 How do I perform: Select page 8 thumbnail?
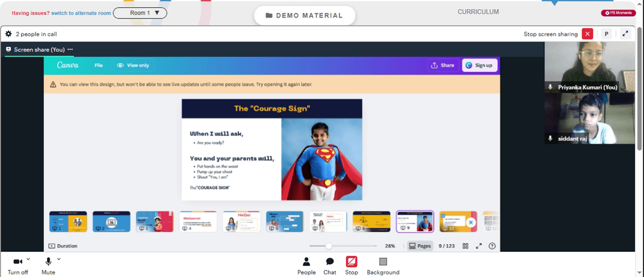(x=372, y=222)
